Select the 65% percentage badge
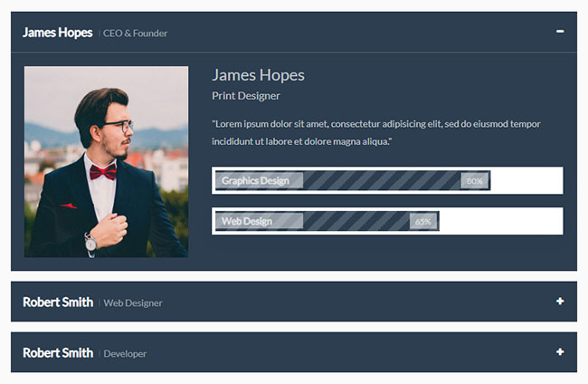 click(422, 222)
